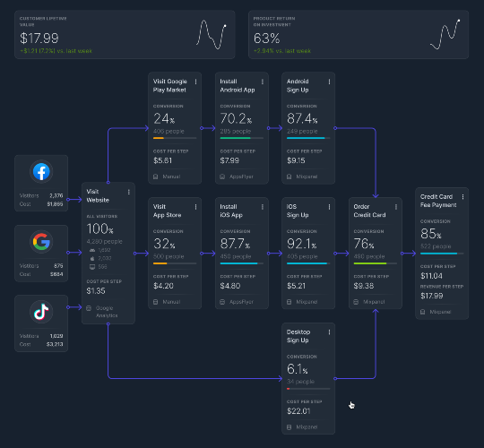Click the Credit Card Fee Payment title
The height and width of the screenshot is (448, 484).
pyautogui.click(x=438, y=201)
